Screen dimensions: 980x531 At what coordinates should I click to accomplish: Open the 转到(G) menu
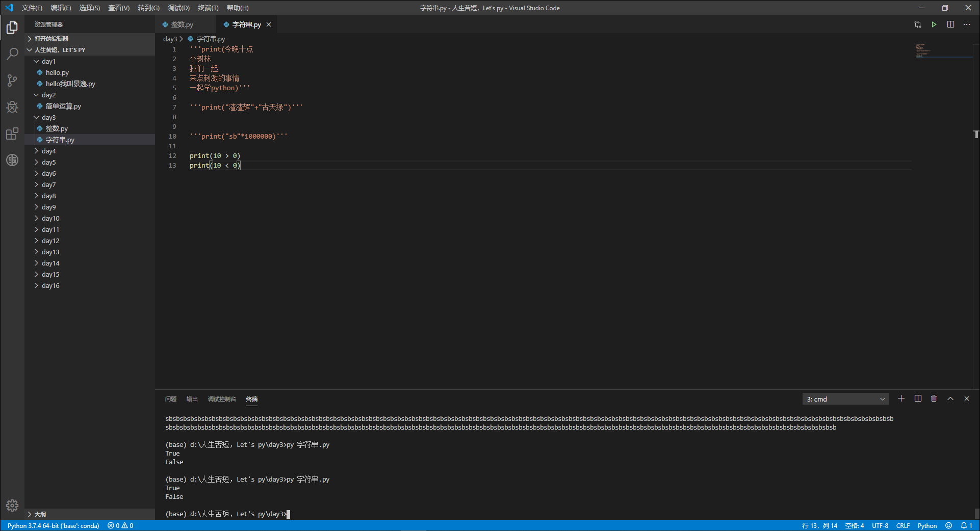[148, 8]
